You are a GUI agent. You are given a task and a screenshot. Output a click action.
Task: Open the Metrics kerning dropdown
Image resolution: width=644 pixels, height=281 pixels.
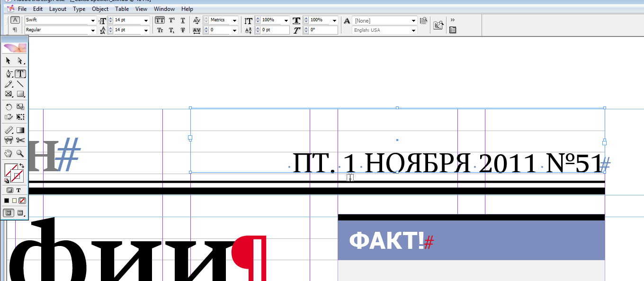click(x=234, y=20)
